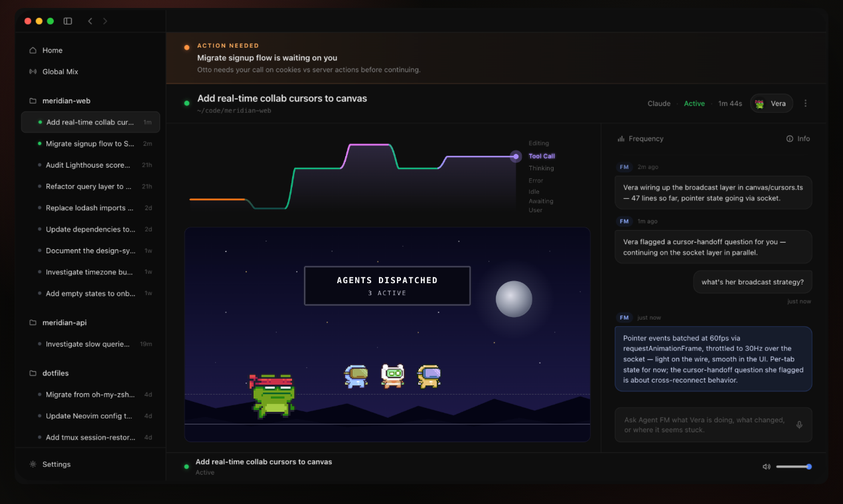Select the Editing state label

tap(539, 143)
